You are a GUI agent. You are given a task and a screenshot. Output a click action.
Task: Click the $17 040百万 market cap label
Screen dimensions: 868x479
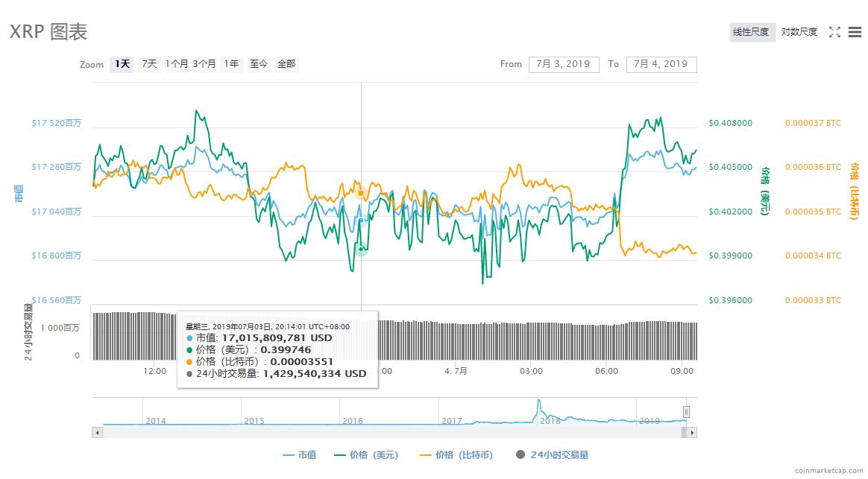pyautogui.click(x=57, y=212)
